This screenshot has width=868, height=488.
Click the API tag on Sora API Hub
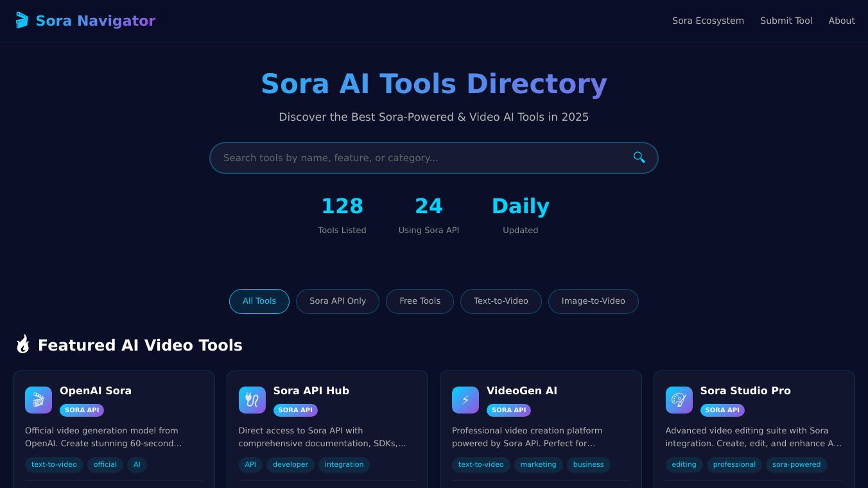pyautogui.click(x=250, y=465)
